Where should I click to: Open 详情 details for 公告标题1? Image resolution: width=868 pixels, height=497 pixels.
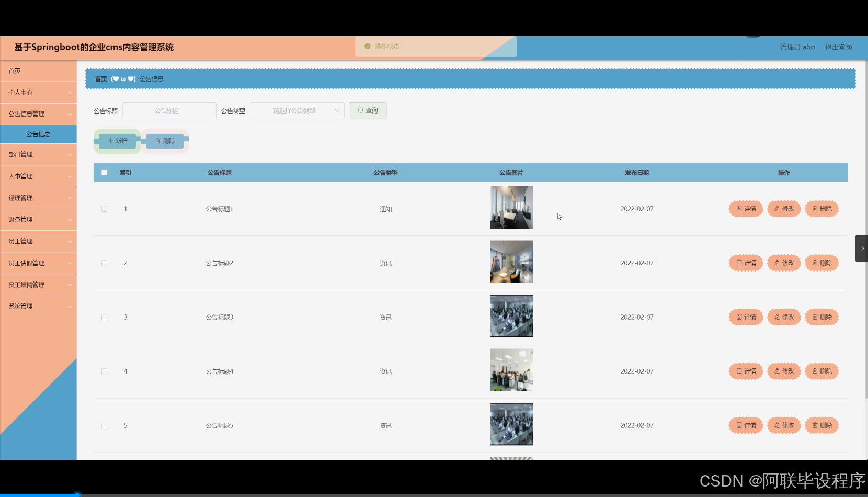745,208
